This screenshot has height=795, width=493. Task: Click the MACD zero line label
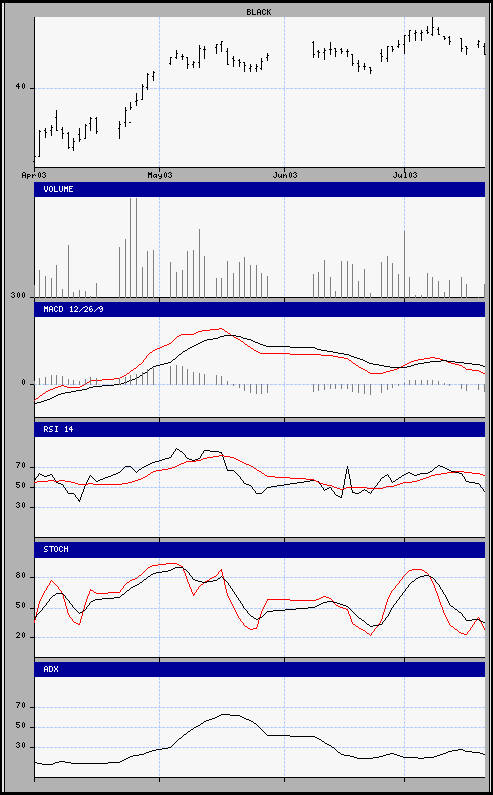pos(24,384)
